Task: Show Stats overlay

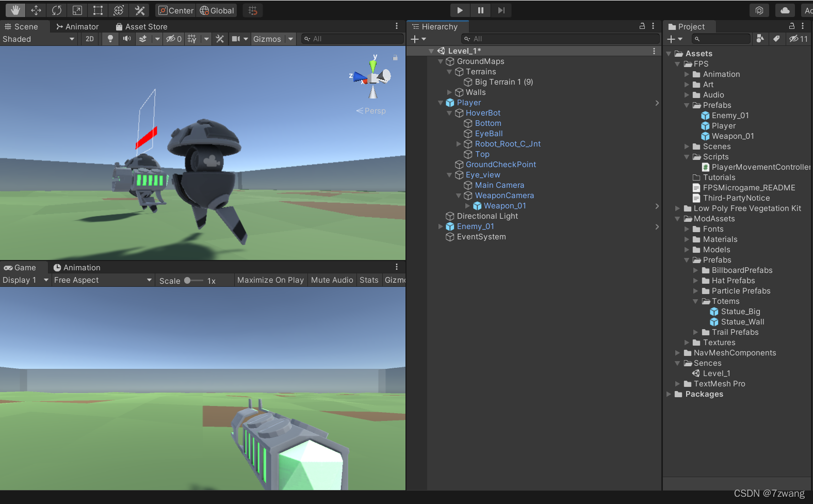Action: (369, 280)
